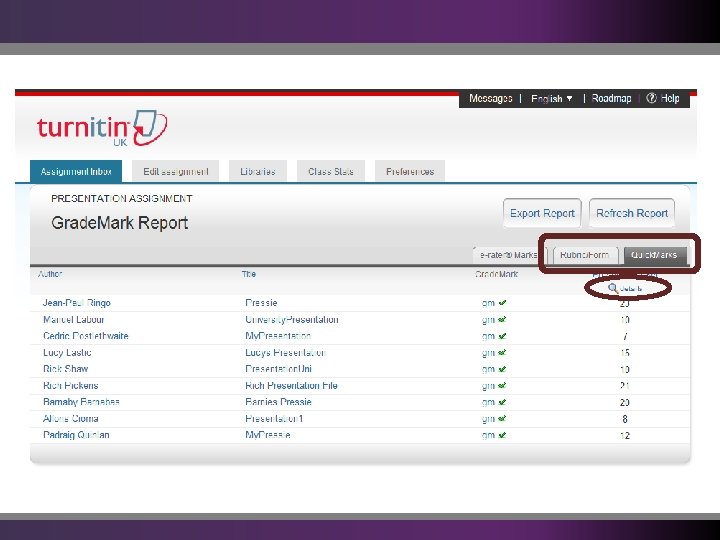720x540 pixels.
Task: Click the Refresh Report button
Action: pos(632,213)
